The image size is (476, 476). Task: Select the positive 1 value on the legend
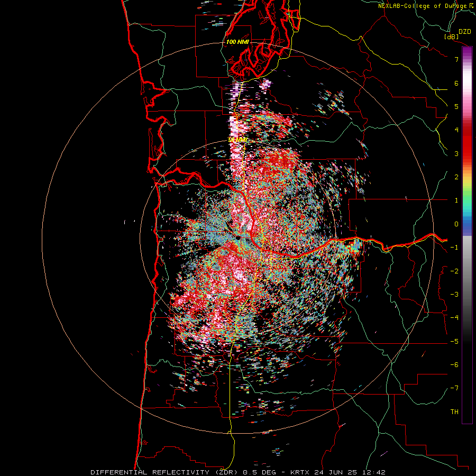(456, 200)
